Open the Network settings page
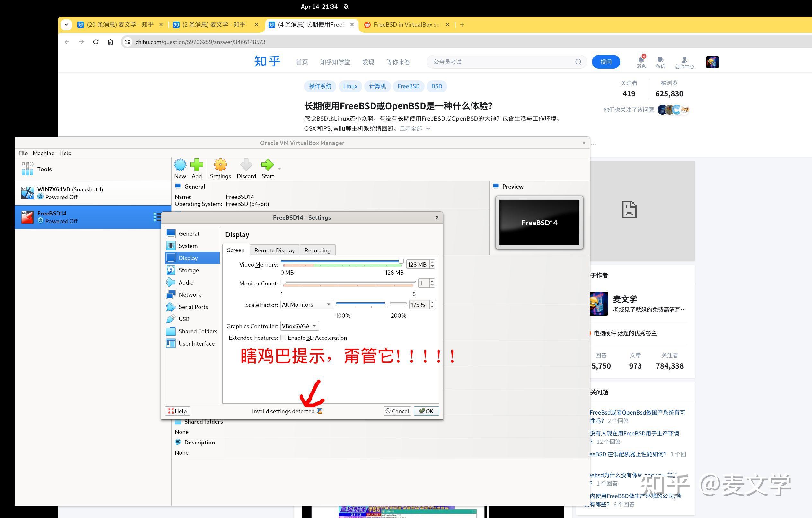The image size is (812, 518). [190, 294]
